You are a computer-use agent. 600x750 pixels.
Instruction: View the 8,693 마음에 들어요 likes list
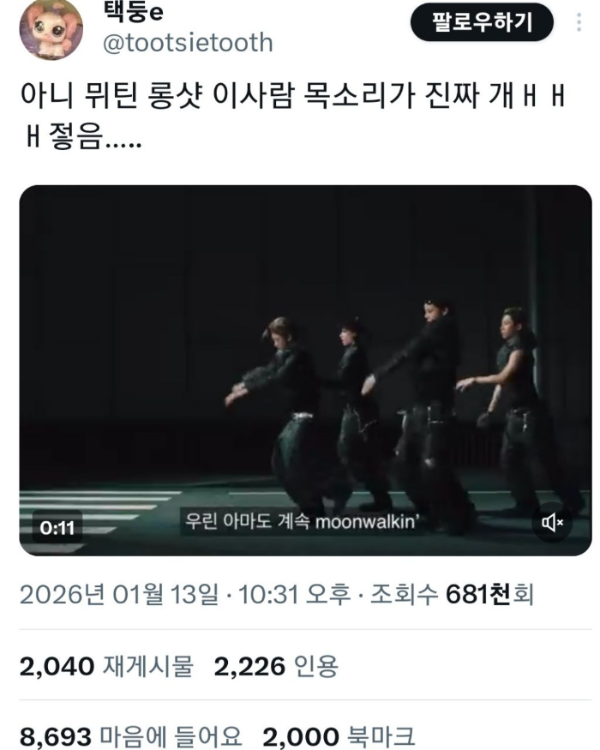(131, 737)
